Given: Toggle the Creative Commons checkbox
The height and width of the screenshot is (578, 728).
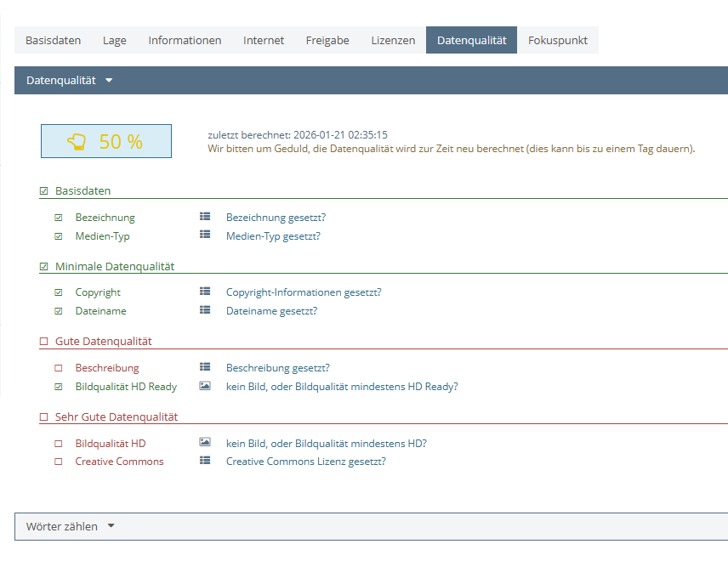Looking at the screenshot, I should (x=59, y=462).
